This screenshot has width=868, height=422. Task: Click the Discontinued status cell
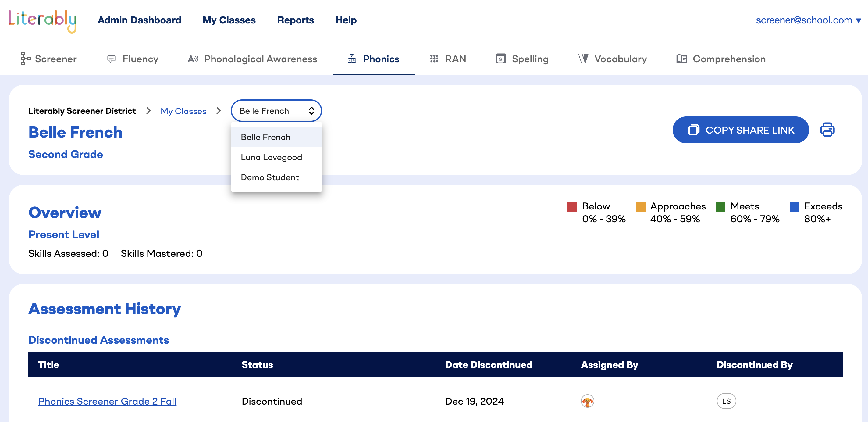(272, 401)
